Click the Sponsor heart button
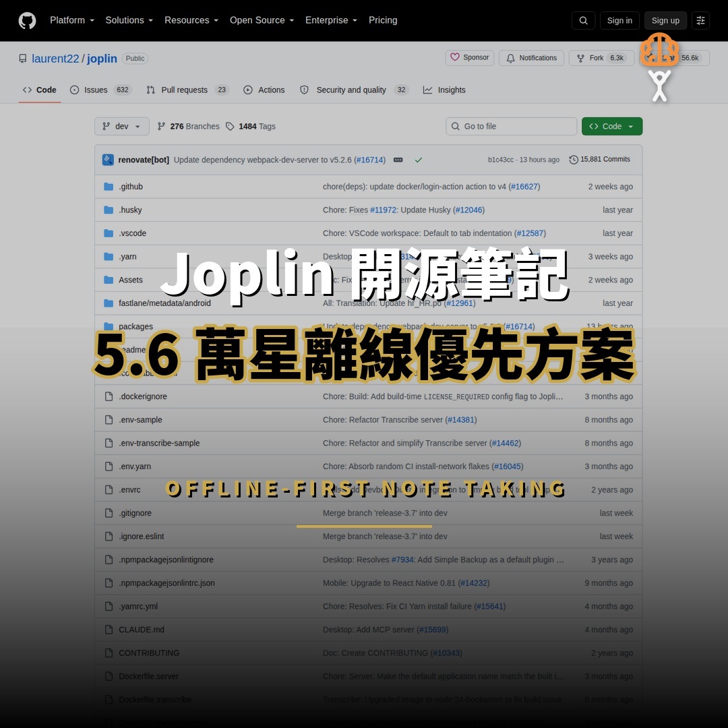728x728 pixels. tap(469, 57)
